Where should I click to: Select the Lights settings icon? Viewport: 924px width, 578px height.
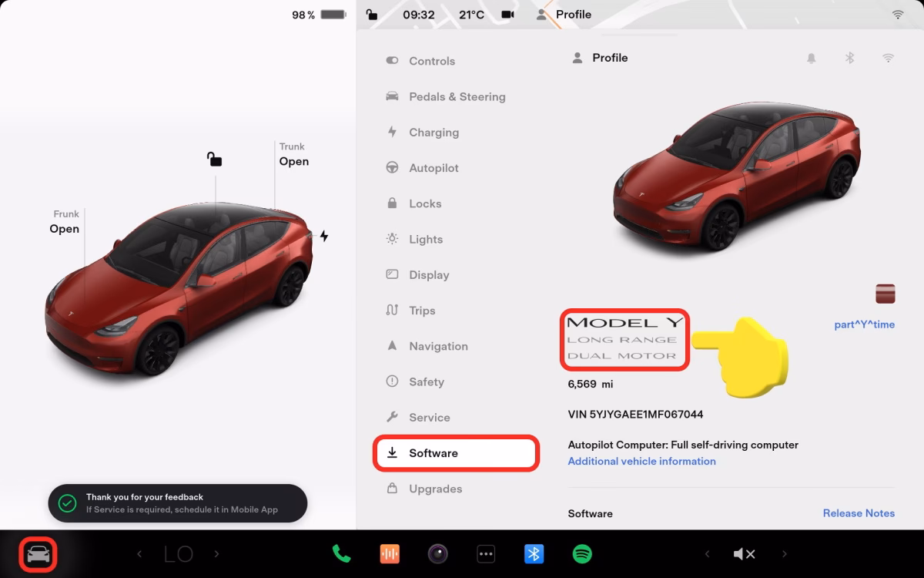click(x=392, y=239)
